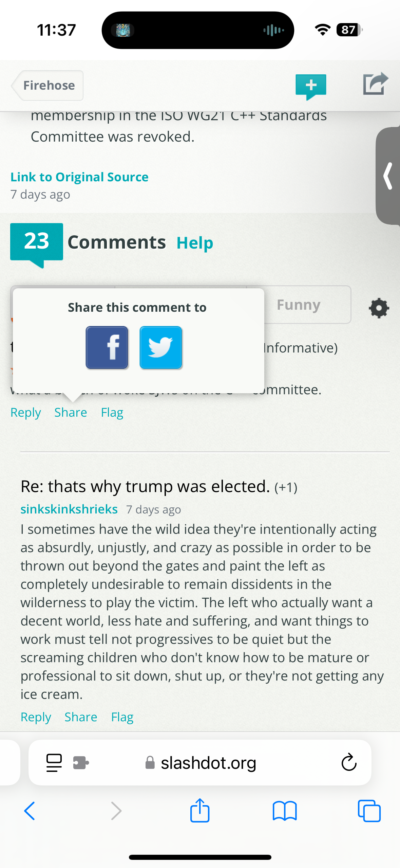The width and height of the screenshot is (400, 868).
Task: Open browser extensions puzzle icon
Action: 80,763
